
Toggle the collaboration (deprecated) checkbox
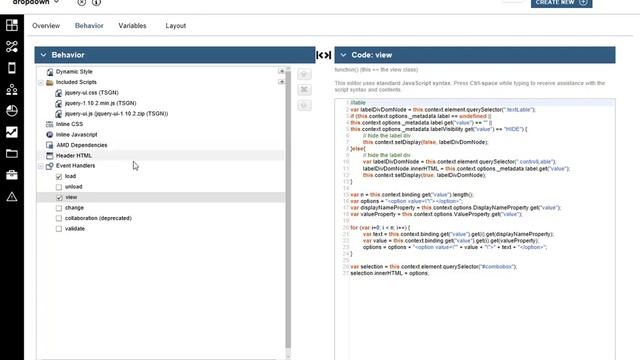(x=59, y=218)
